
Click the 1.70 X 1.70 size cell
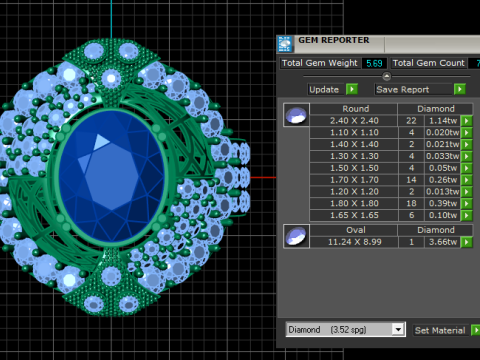pos(354,180)
